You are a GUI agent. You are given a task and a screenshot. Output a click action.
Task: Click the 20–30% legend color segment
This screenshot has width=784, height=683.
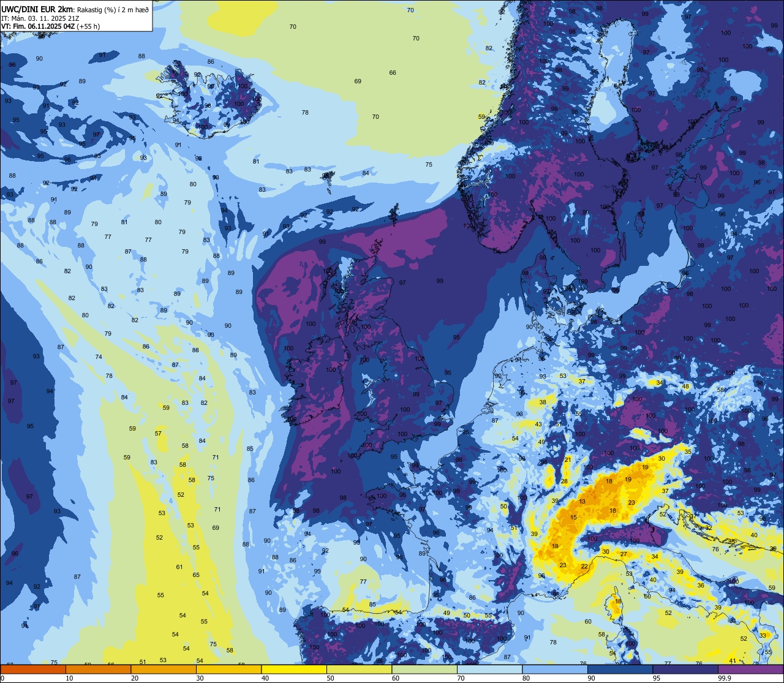pos(164,669)
